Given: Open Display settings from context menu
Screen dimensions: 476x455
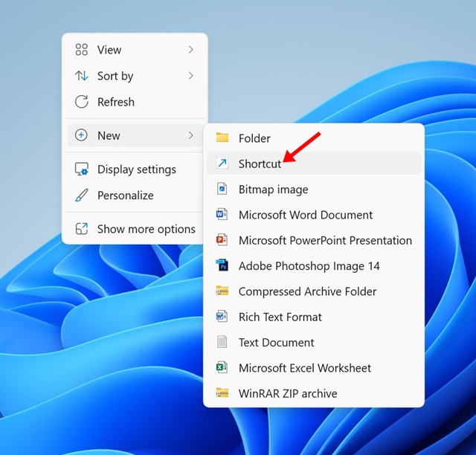Looking at the screenshot, I should pyautogui.click(x=136, y=170).
